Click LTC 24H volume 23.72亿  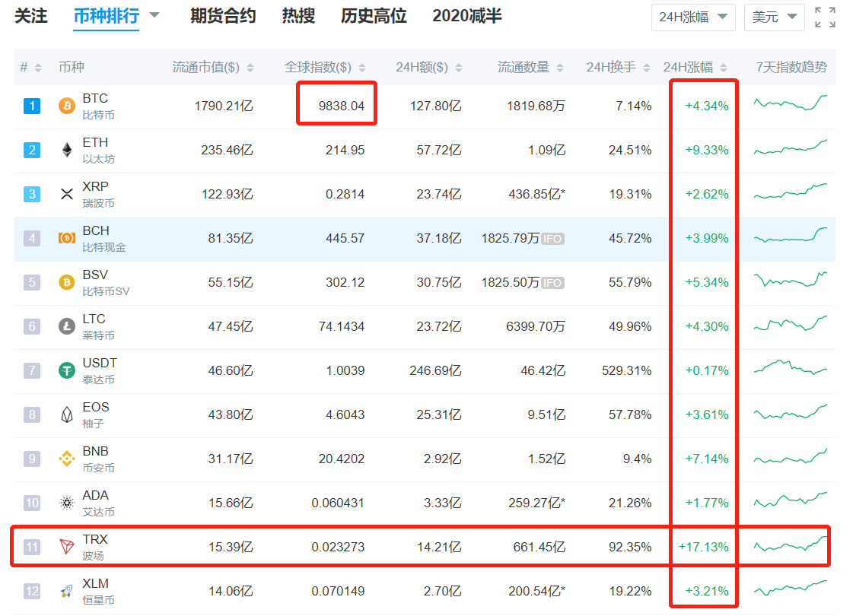point(439,327)
